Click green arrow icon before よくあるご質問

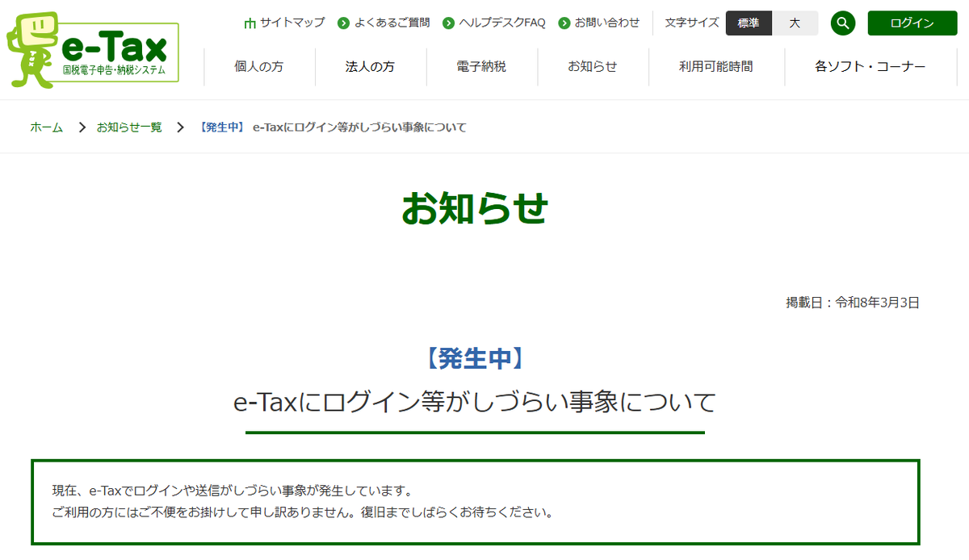(344, 23)
